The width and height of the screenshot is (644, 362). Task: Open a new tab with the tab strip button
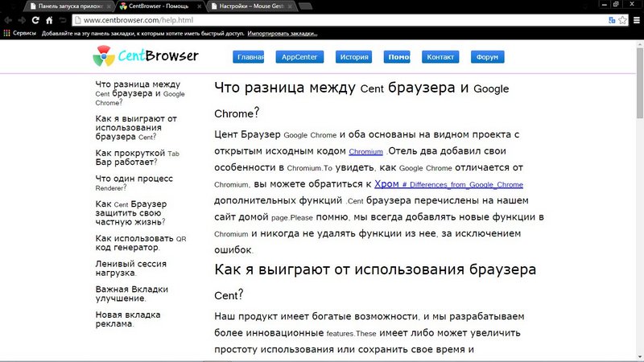pyautogui.click(x=305, y=6)
